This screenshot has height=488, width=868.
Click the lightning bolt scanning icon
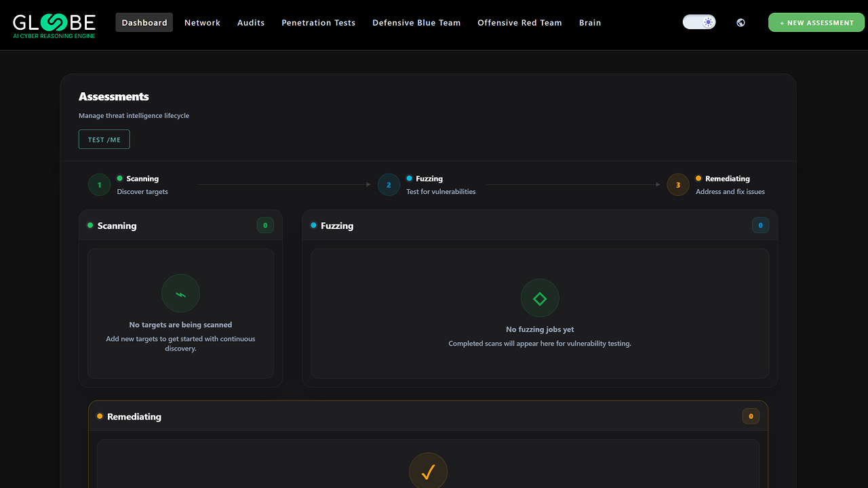click(180, 293)
